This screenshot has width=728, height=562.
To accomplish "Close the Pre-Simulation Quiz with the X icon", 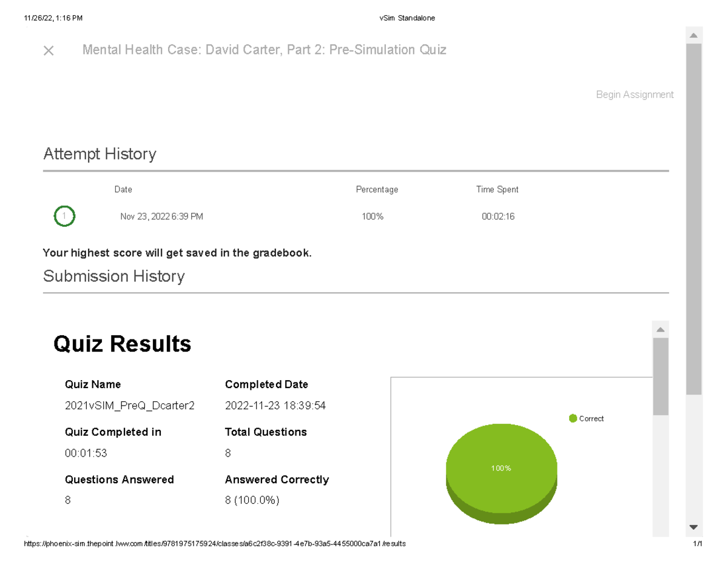I will [49, 51].
